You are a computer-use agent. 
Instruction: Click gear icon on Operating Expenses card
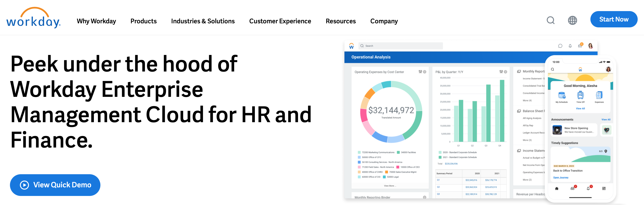click(424, 72)
